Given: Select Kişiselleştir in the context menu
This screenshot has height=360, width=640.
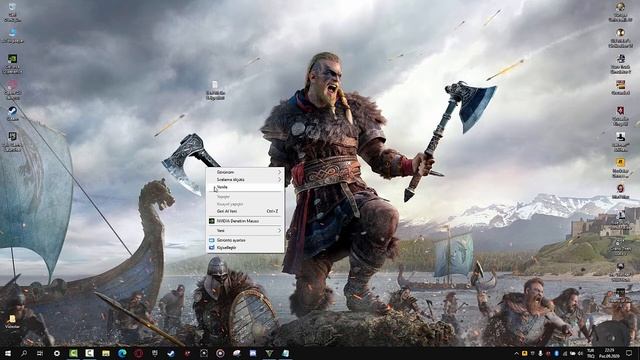Looking at the screenshot, I should [x=244, y=247].
